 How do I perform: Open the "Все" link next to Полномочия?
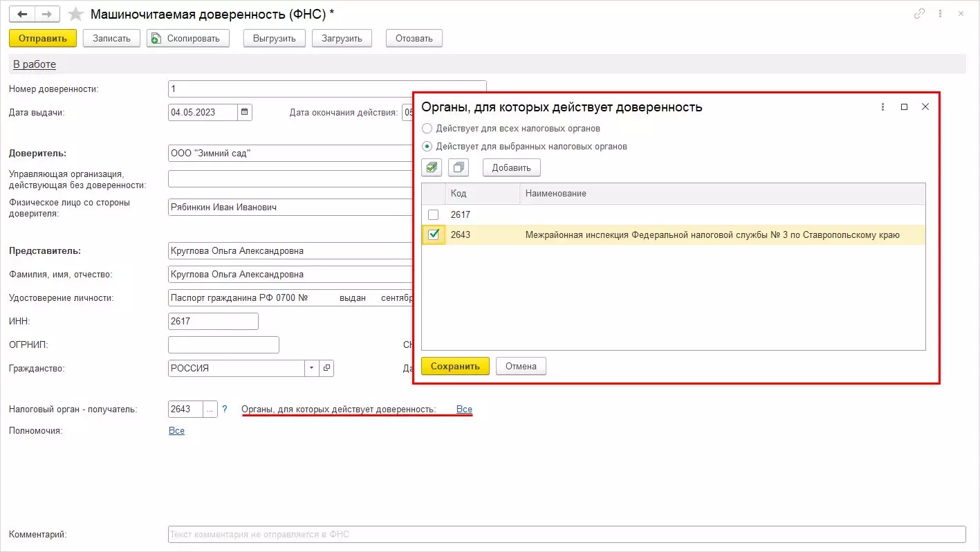point(176,430)
